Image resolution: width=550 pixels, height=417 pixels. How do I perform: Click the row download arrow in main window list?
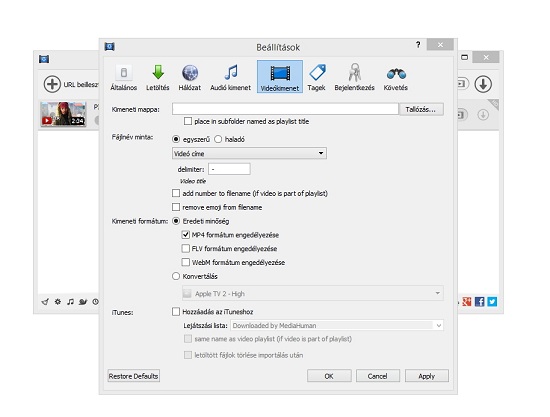(483, 115)
